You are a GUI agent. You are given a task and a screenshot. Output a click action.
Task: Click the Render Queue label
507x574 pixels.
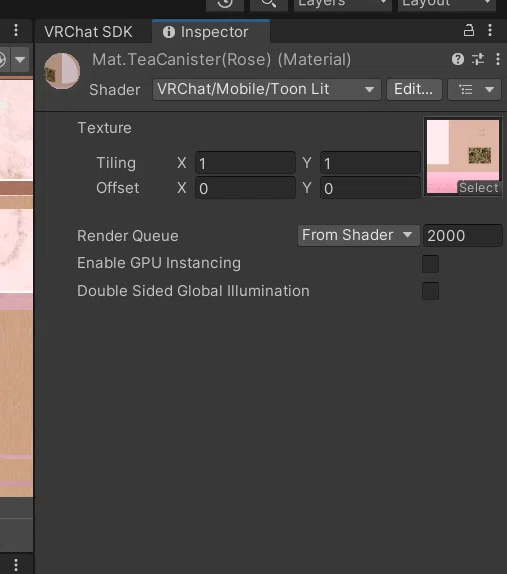pos(128,236)
